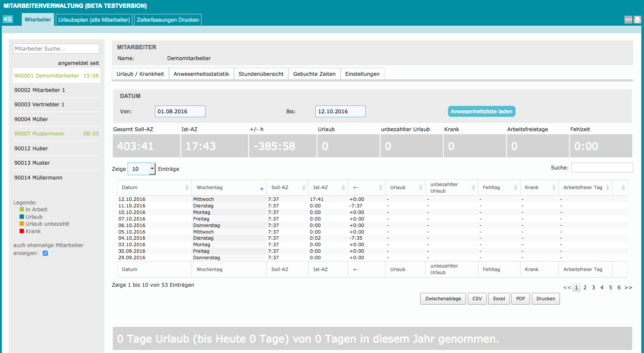Open the Gebuchte Zeiten tab
This screenshot has width=644, height=353.
314,74
